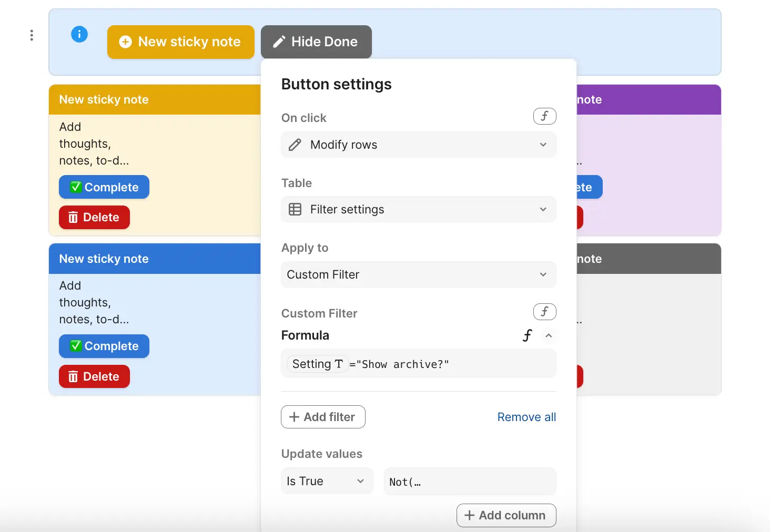Click the green checkmark on blue note's Complete
This screenshot has height=532, width=770.
(75, 346)
